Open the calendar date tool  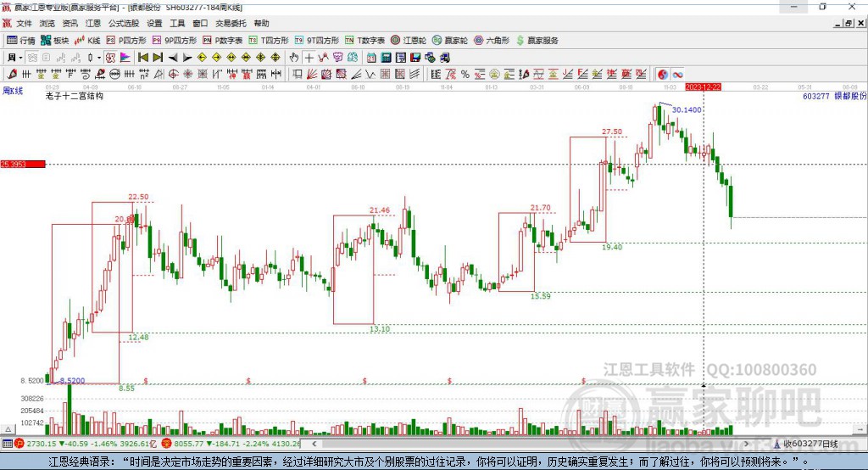pyautogui.click(x=371, y=58)
